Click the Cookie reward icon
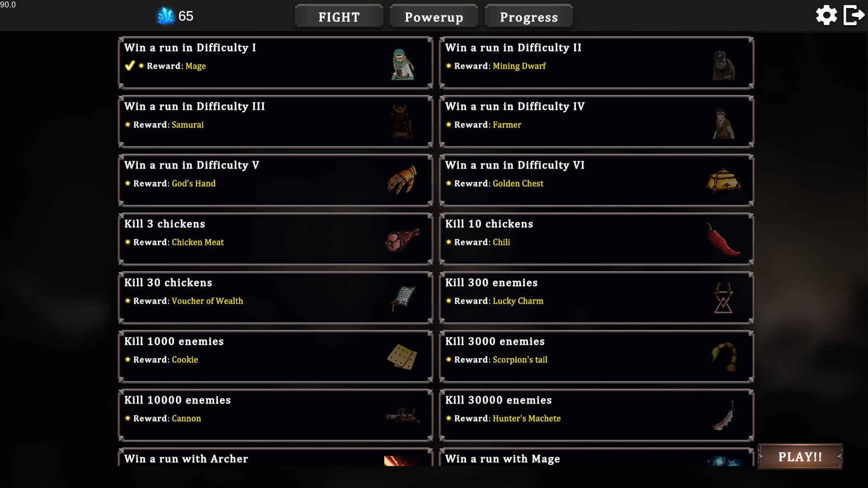 click(x=402, y=357)
